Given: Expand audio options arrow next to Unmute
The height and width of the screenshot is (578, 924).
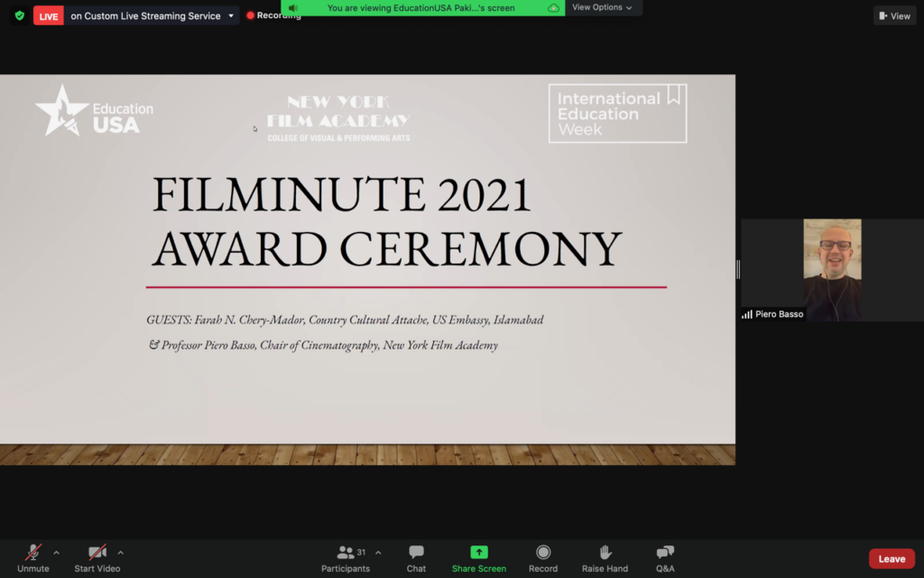Looking at the screenshot, I should click(57, 553).
